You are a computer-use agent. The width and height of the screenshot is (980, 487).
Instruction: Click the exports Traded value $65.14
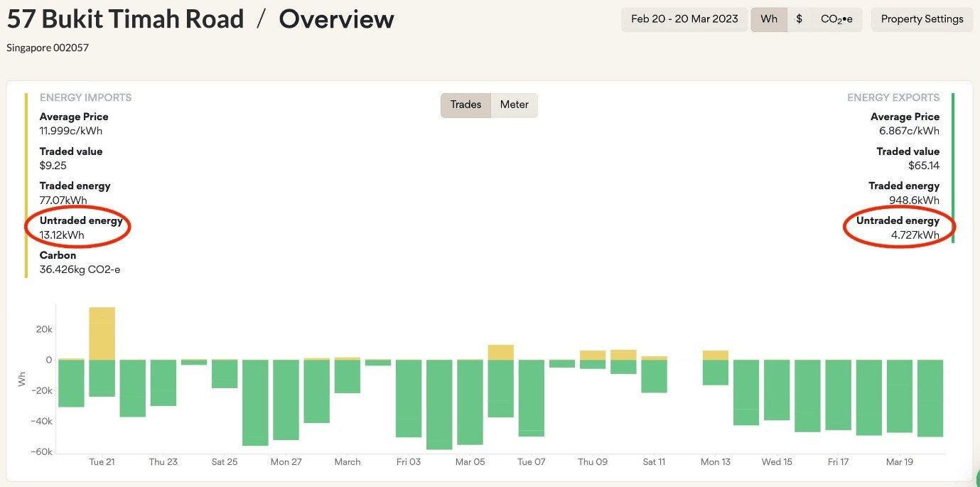(x=923, y=166)
